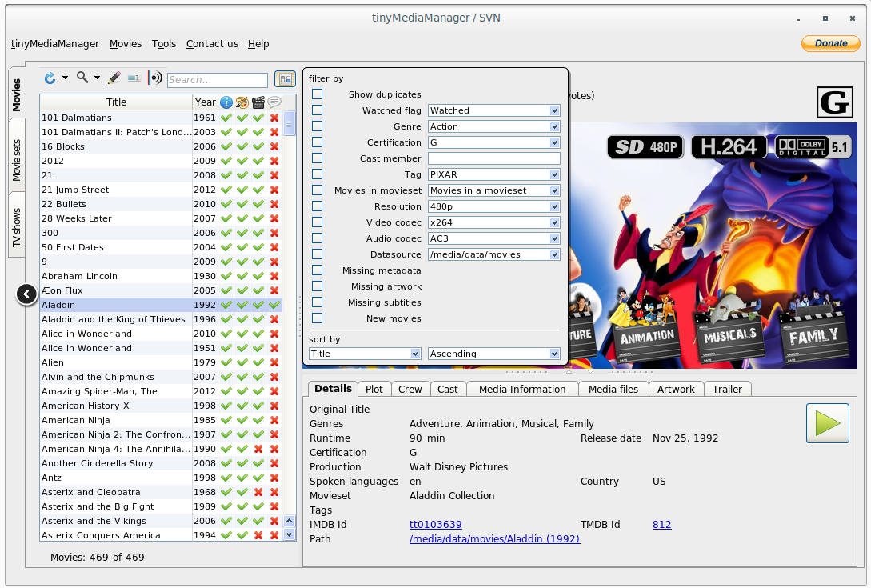Enable the Certification filter checkbox
This screenshot has height=588, width=871.
[x=317, y=142]
